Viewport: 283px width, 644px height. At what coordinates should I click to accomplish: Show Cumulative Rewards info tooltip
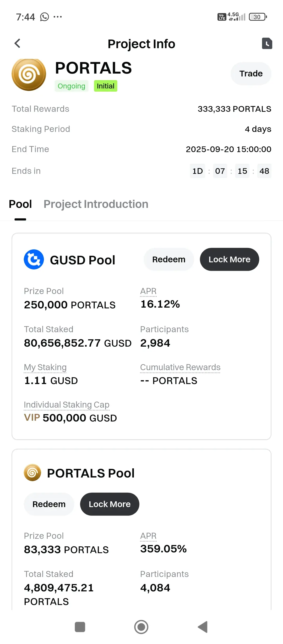pos(180,368)
